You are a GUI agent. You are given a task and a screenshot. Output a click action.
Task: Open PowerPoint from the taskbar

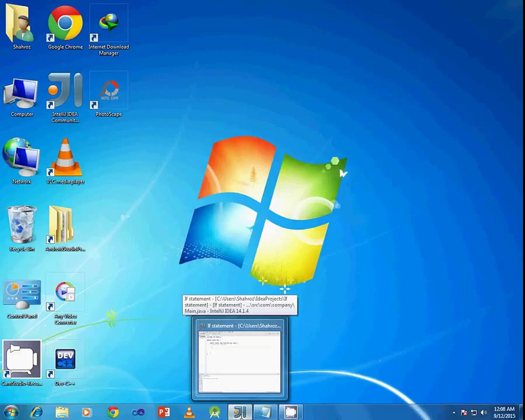tap(164, 412)
